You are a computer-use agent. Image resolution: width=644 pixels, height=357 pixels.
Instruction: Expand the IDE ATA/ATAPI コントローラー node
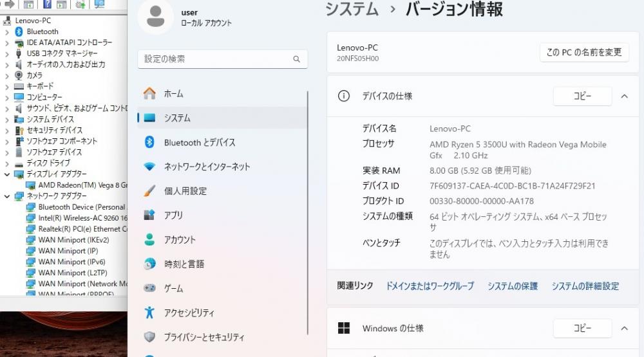point(6,42)
